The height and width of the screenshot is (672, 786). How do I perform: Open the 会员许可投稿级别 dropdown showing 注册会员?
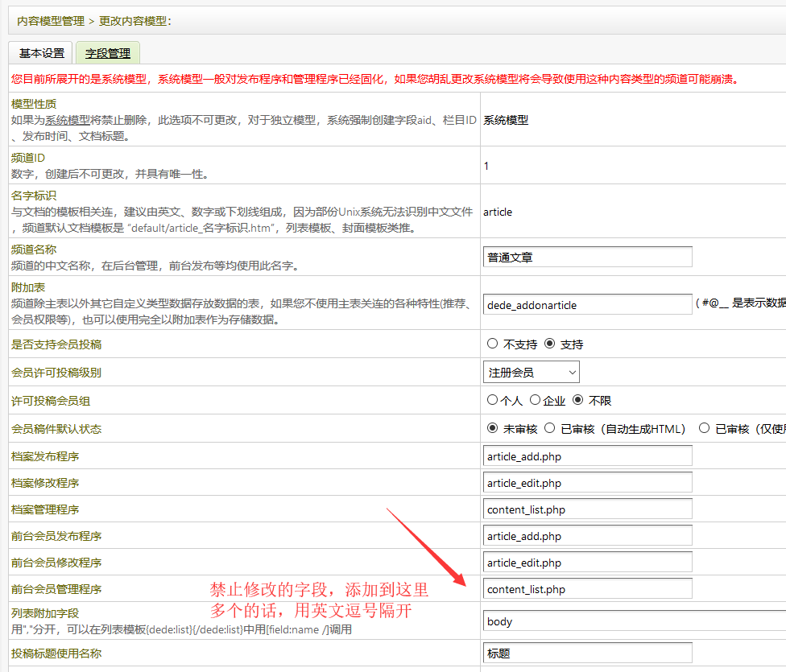tap(531, 372)
